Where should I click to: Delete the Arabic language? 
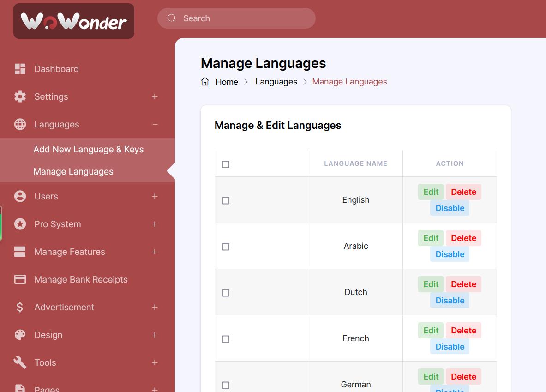[463, 238]
